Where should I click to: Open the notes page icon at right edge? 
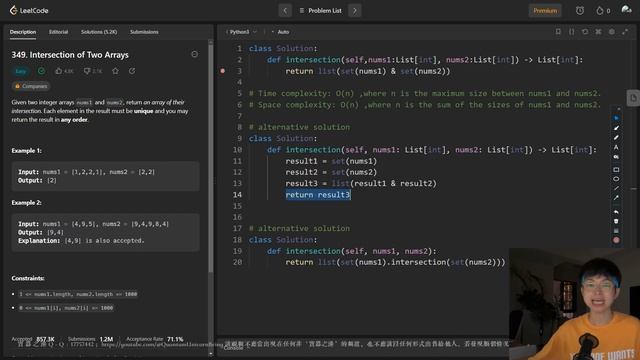(633, 98)
